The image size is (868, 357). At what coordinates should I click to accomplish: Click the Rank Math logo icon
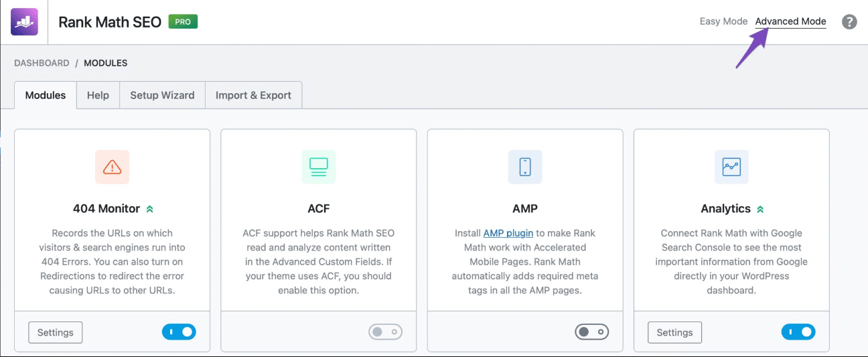coord(24,21)
